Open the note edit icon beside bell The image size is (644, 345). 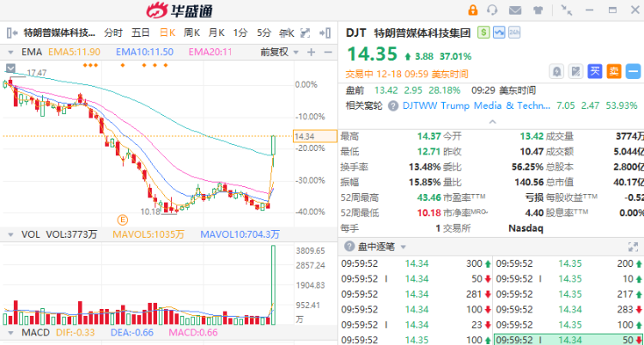click(x=576, y=71)
